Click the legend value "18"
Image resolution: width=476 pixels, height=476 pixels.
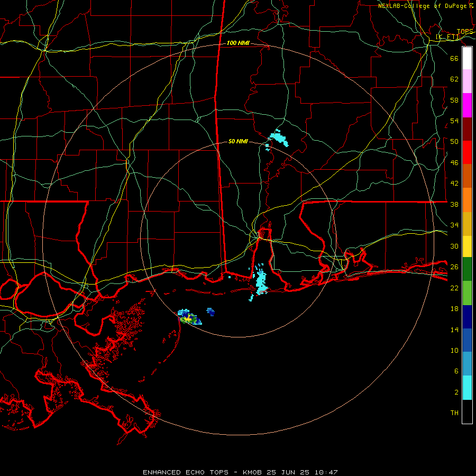454,309
